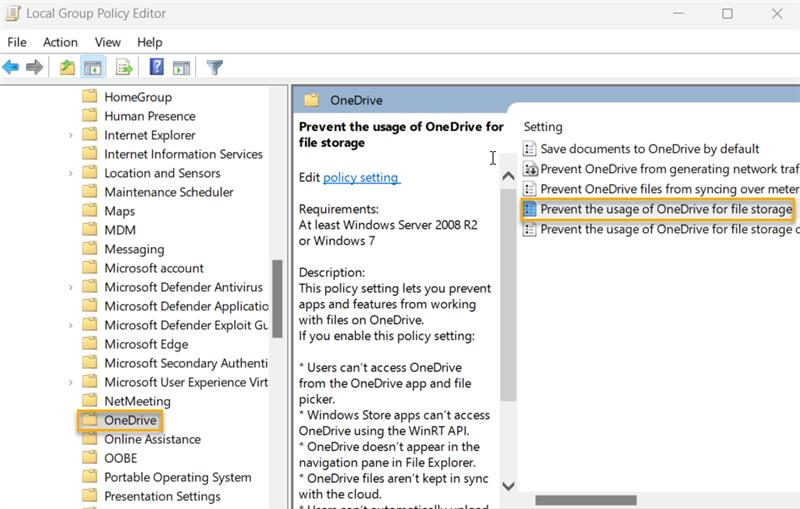Click the HomeGroup folder icon
Screen dimensions: 800x509
tap(90, 96)
